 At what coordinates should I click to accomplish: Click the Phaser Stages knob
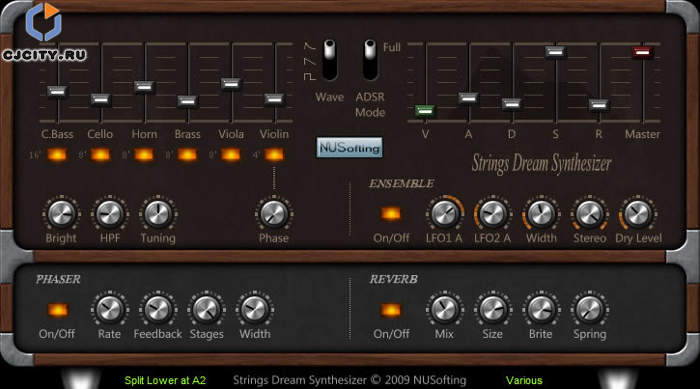pyautogui.click(x=206, y=309)
